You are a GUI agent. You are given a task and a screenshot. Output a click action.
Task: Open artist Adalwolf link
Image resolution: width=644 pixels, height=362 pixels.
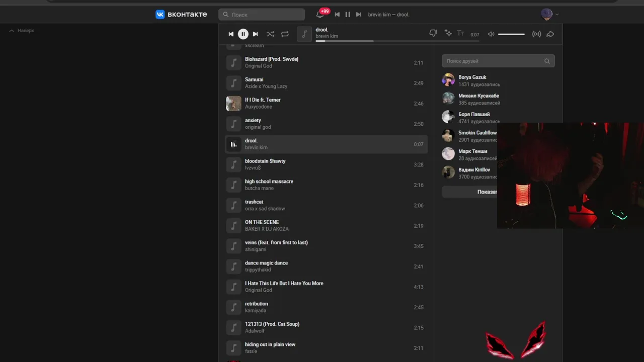(255, 331)
